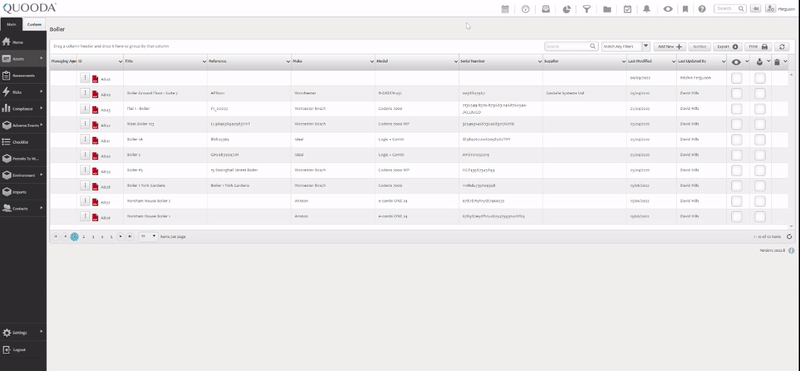Tick the second checkbox for Flat 1 - Boiler row
Viewport: 800px width, 371px height.
pos(760,109)
